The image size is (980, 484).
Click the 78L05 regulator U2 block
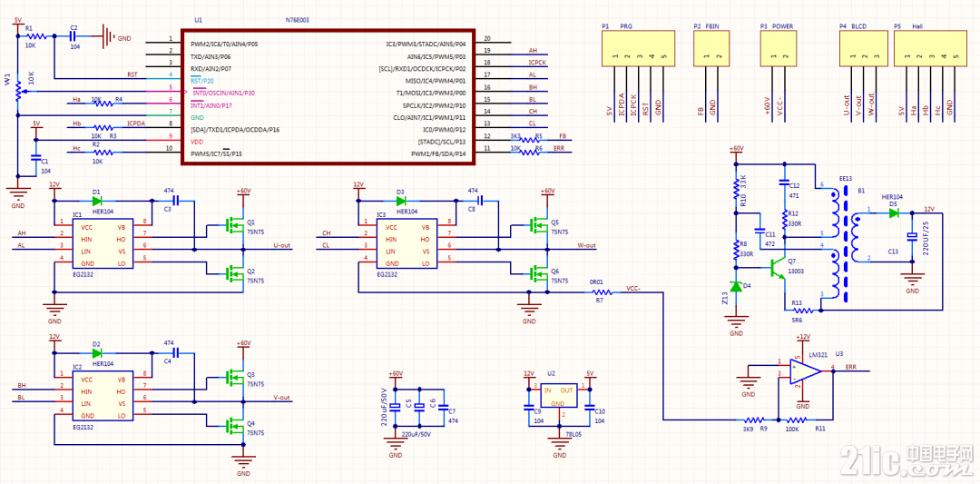[558, 396]
